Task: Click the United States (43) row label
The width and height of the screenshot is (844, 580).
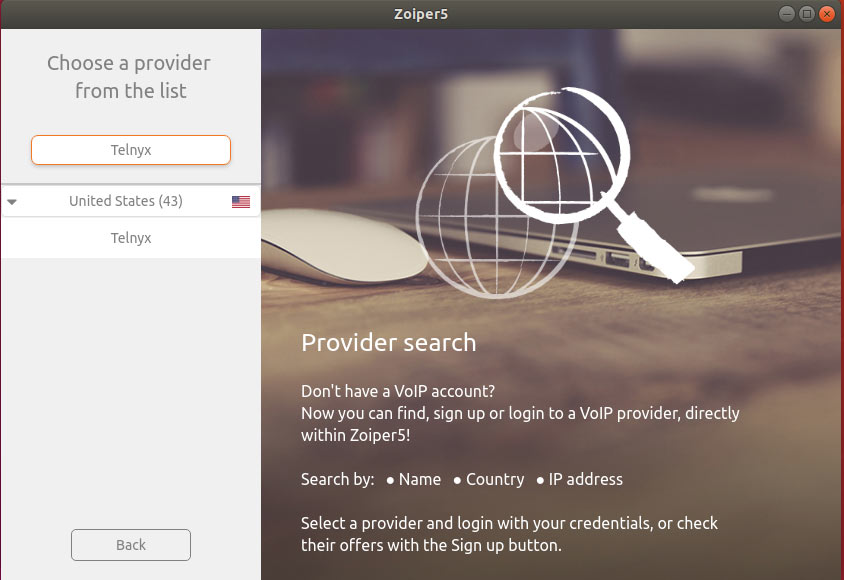Action: point(126,201)
